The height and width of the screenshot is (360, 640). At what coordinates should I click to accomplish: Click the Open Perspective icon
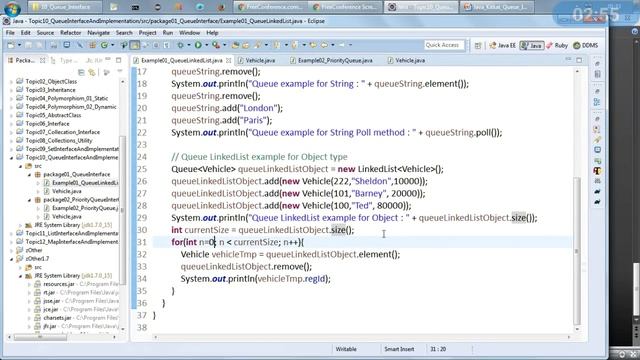click(478, 45)
